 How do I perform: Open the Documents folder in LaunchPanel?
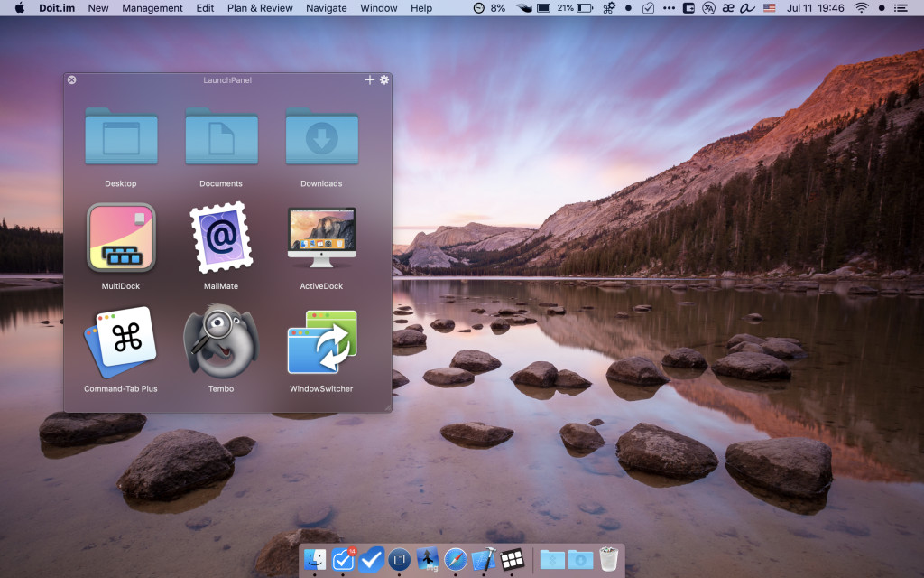[221, 136]
